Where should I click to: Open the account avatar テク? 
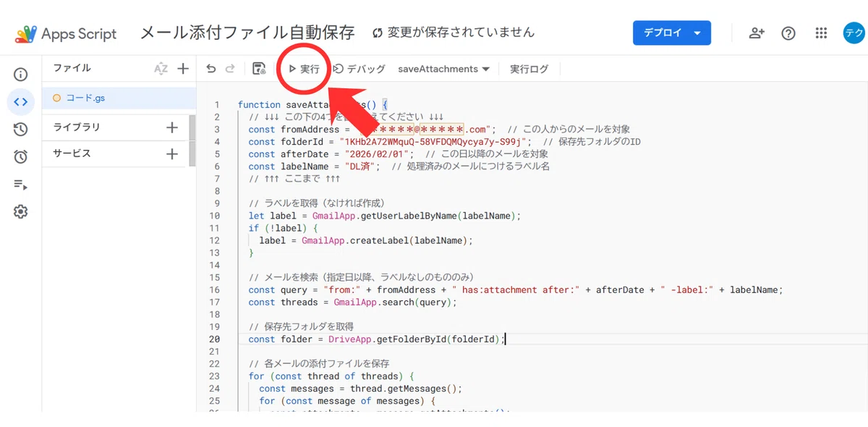[854, 33]
